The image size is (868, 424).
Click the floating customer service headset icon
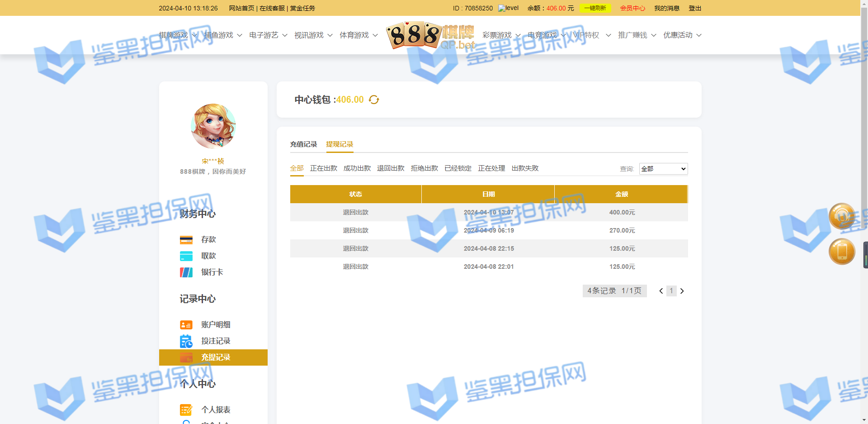(x=842, y=216)
